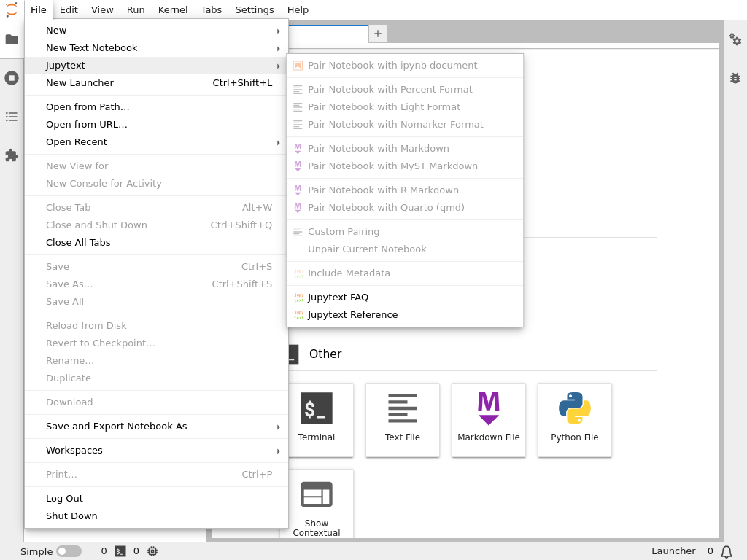Viewport: 747px width, 560px height.
Task: Open the Settings menu
Action: (x=255, y=10)
